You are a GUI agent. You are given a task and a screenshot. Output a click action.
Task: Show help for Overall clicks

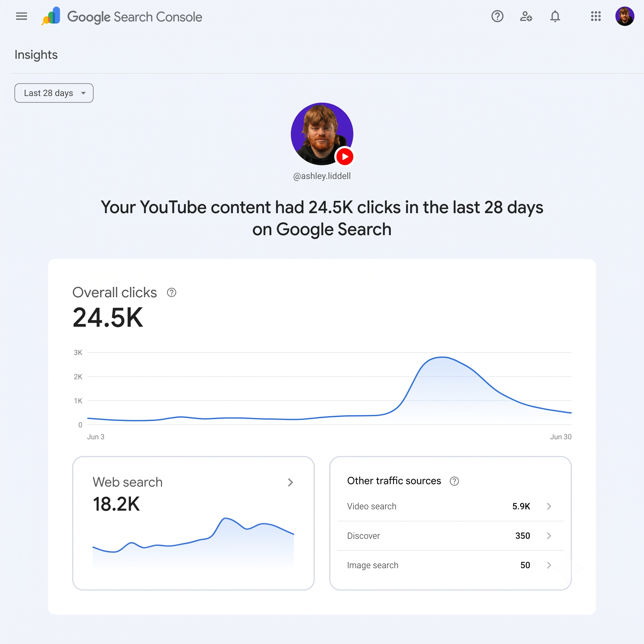pyautogui.click(x=171, y=292)
